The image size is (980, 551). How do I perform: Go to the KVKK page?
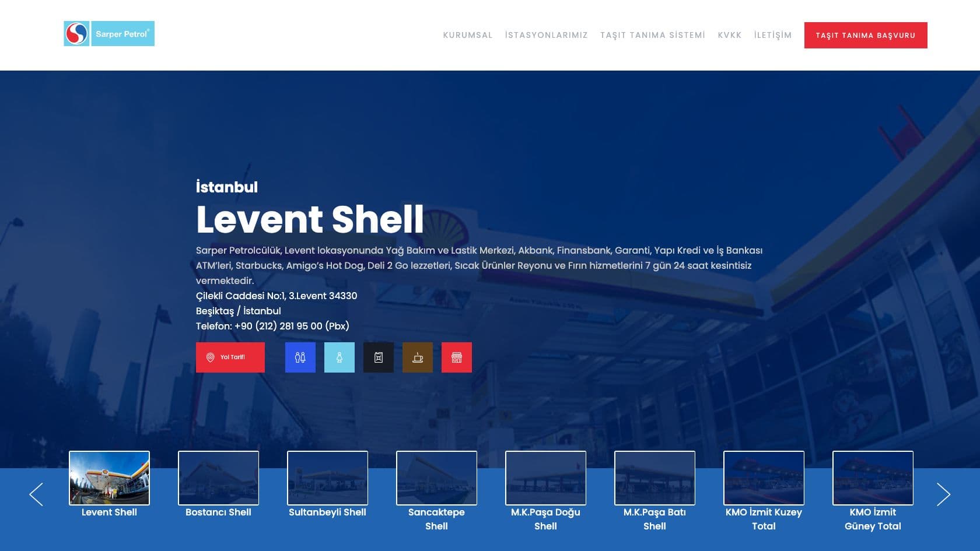(730, 35)
